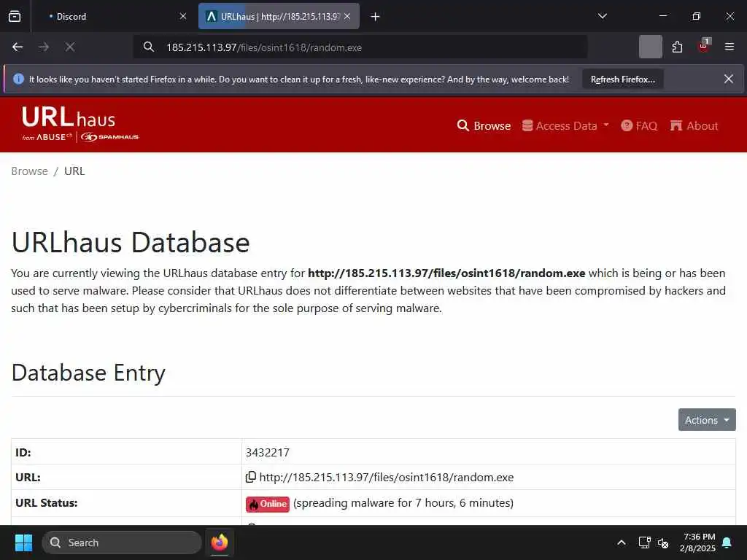
Task: Click the bold malware URL in description
Action: tap(446, 273)
